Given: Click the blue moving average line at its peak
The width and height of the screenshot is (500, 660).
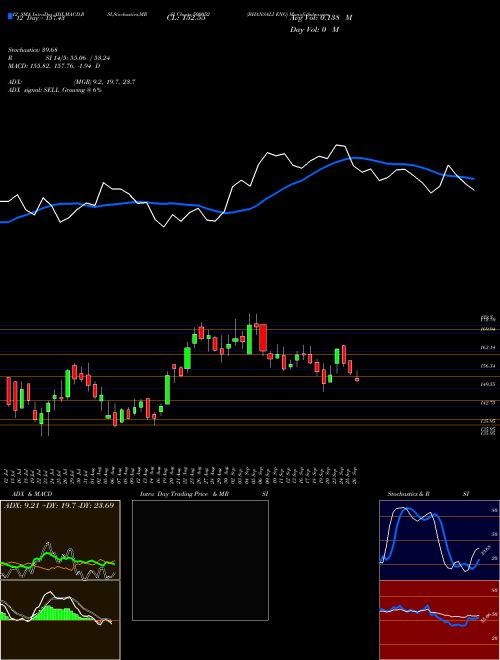Looking at the screenshot, I should [356, 158].
